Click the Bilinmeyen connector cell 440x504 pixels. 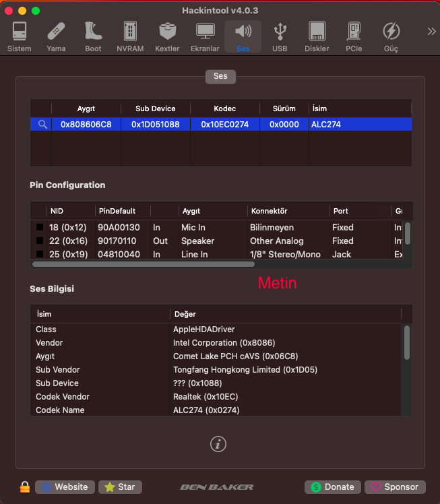(272, 227)
